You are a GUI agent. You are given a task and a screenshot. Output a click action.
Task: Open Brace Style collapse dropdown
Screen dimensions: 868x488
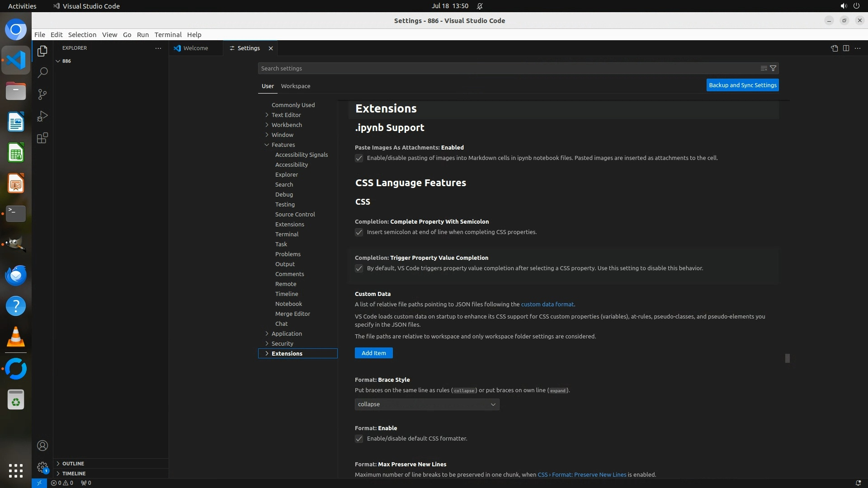click(x=427, y=404)
